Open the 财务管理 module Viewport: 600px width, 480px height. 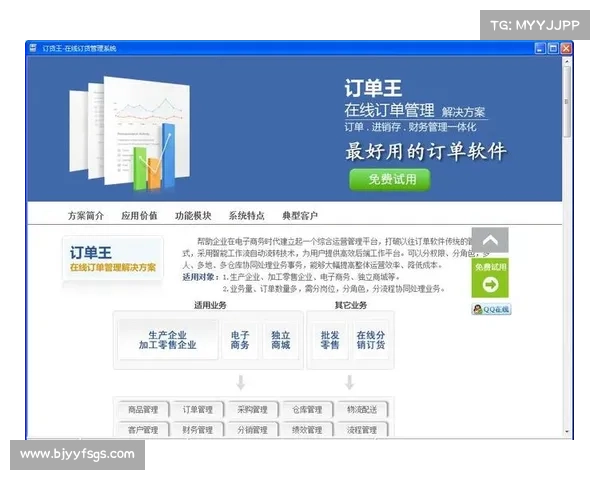pos(197,429)
